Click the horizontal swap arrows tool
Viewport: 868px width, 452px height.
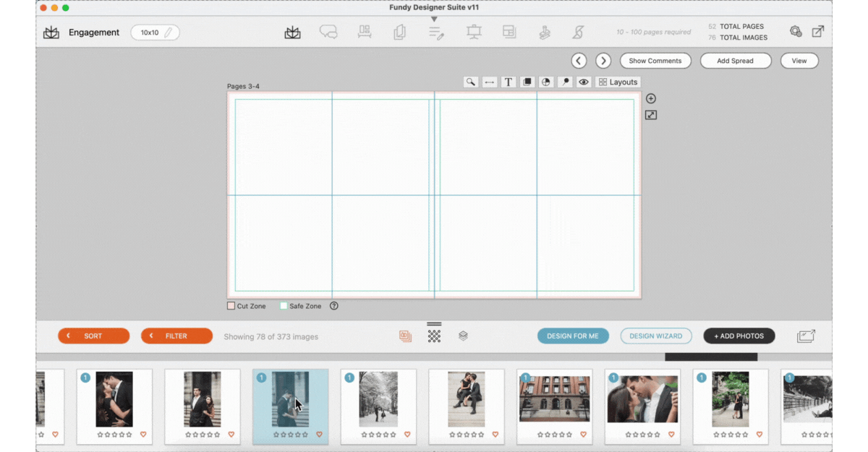[490, 82]
